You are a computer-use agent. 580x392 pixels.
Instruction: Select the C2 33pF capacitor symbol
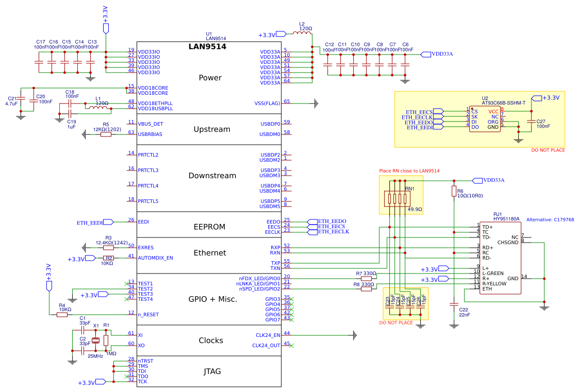tap(82, 351)
